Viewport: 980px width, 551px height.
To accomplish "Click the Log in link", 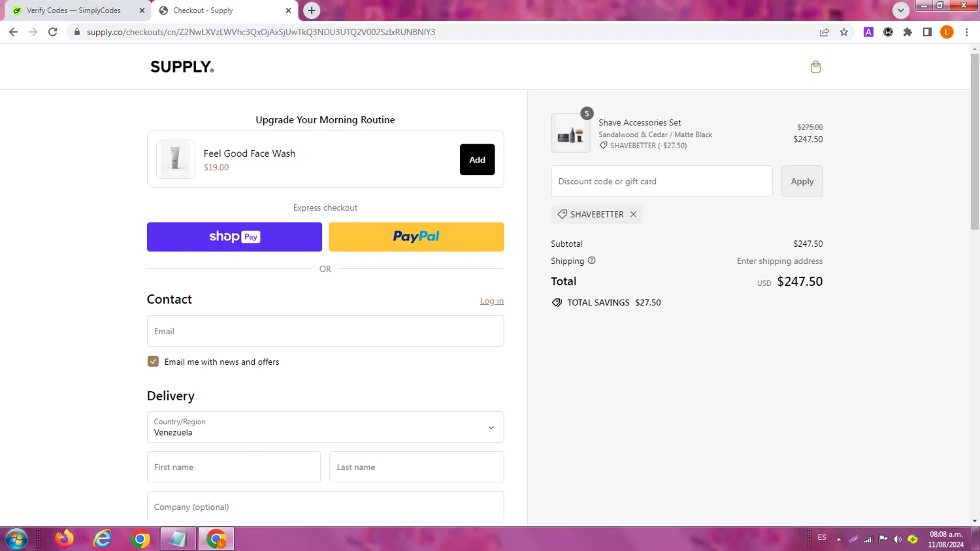I will pyautogui.click(x=492, y=301).
